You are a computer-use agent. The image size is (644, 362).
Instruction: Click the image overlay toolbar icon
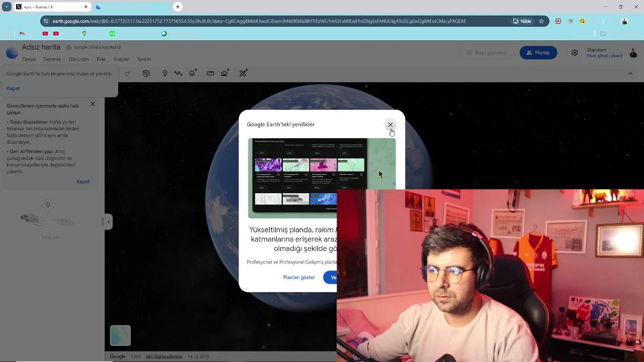[224, 73]
